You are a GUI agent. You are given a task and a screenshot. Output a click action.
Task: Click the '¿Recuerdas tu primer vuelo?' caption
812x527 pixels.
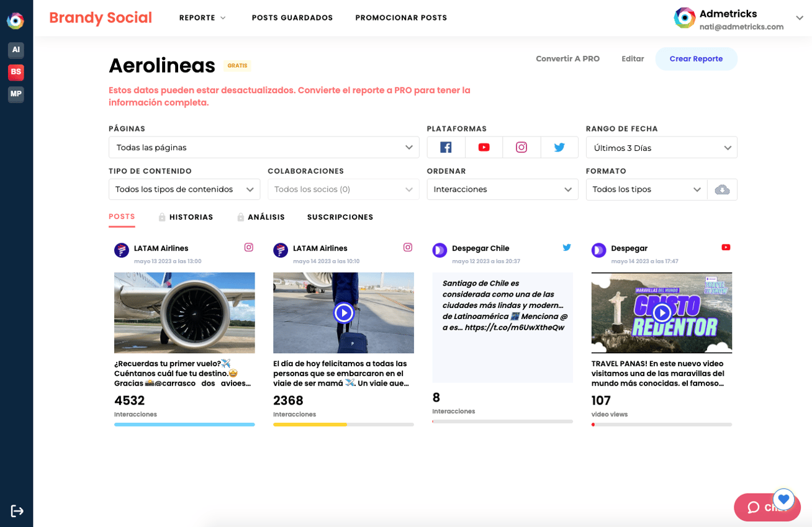[x=184, y=374]
